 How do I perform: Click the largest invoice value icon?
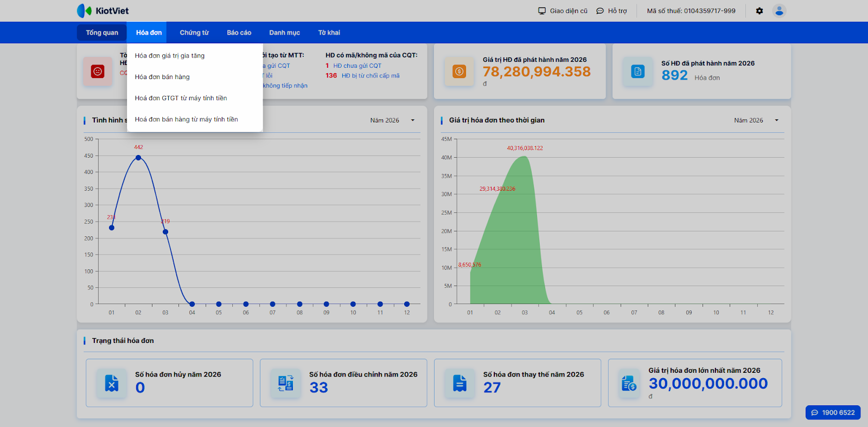pyautogui.click(x=629, y=383)
